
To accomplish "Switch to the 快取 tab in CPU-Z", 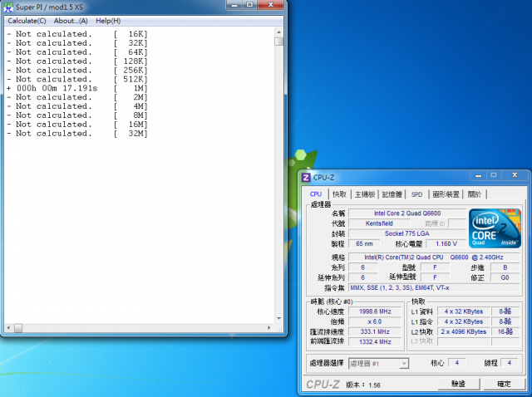I will coord(339,194).
